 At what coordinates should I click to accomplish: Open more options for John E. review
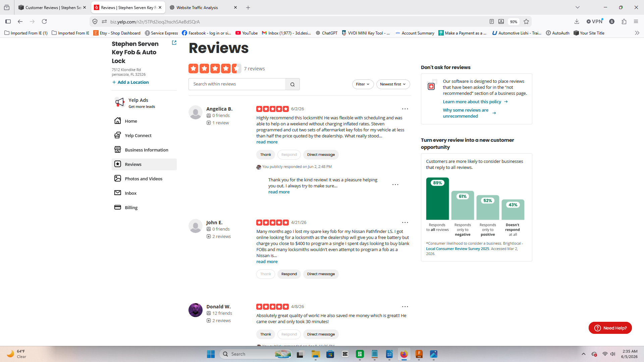pyautogui.click(x=405, y=223)
